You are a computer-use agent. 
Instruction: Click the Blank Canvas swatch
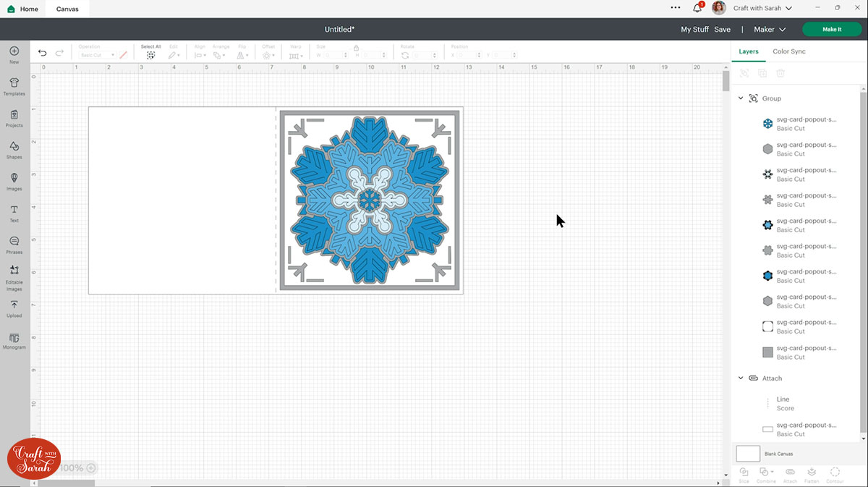tap(748, 454)
